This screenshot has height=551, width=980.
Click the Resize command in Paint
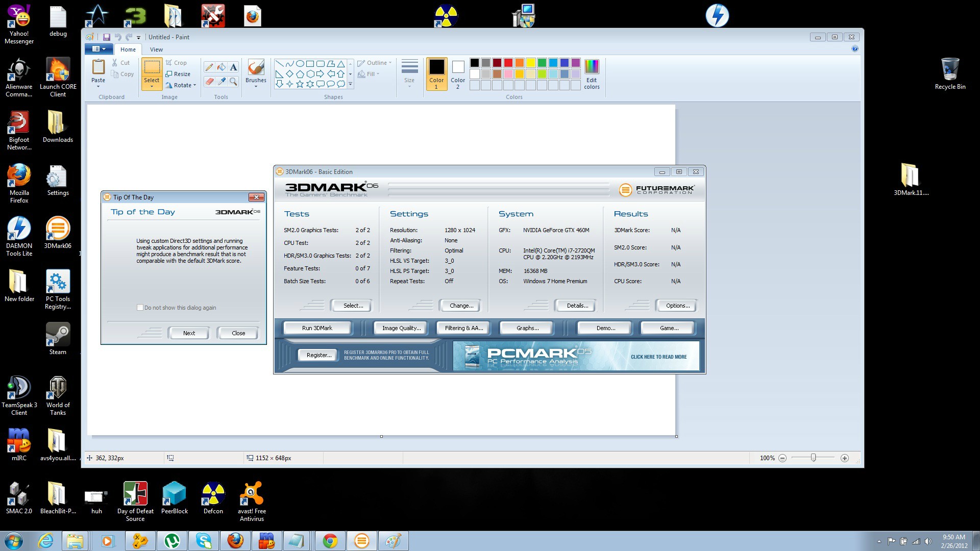pos(178,74)
